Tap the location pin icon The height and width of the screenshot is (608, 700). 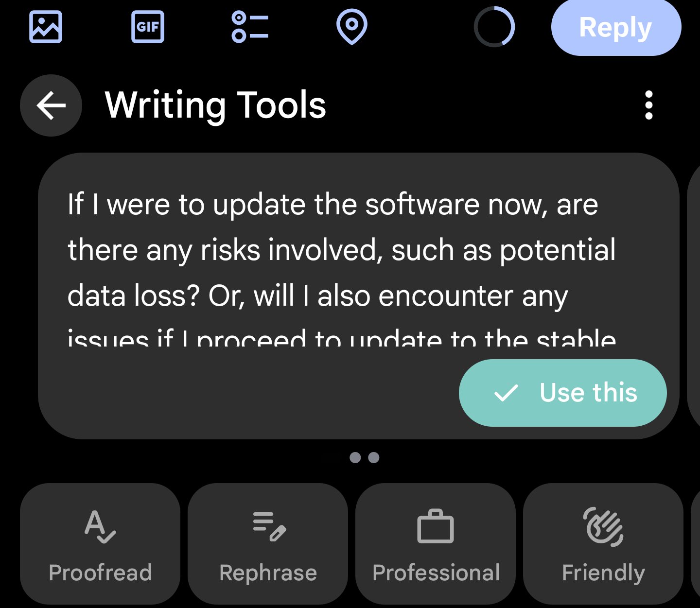[351, 27]
